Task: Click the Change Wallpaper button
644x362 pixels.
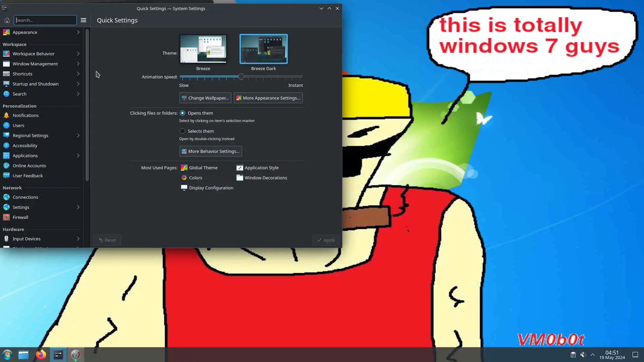Action: (205, 98)
